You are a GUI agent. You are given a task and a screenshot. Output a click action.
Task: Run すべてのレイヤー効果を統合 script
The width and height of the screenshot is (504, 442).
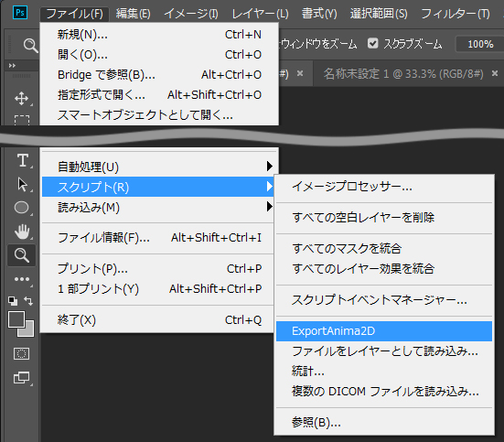point(384,269)
